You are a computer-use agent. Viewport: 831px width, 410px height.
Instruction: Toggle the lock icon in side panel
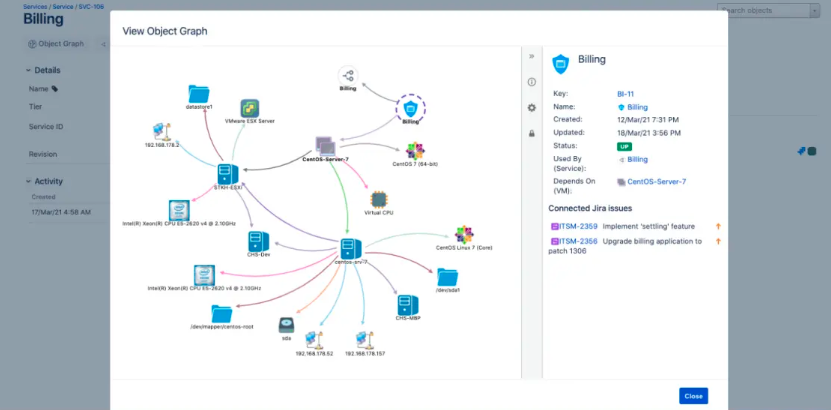pyautogui.click(x=532, y=133)
